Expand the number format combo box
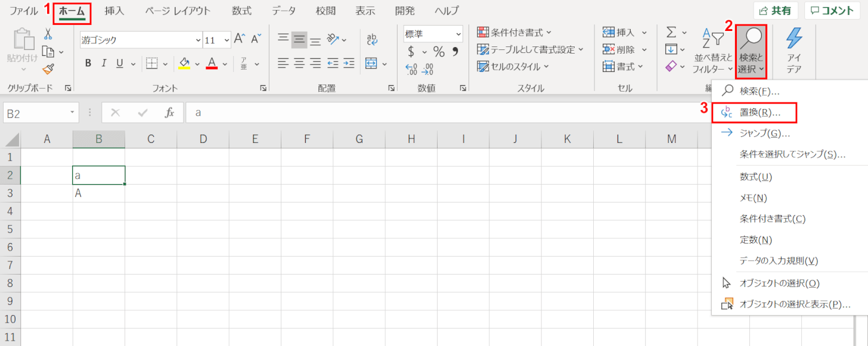 coord(458,34)
